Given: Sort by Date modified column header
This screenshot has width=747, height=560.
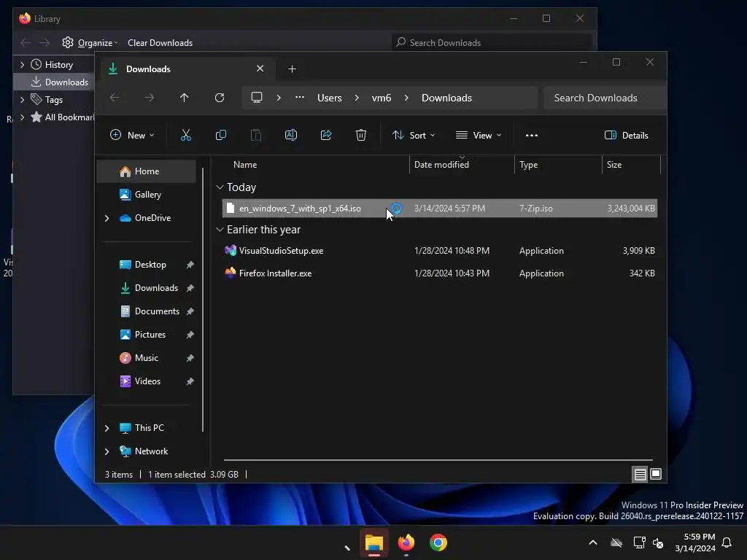Looking at the screenshot, I should coord(441,165).
